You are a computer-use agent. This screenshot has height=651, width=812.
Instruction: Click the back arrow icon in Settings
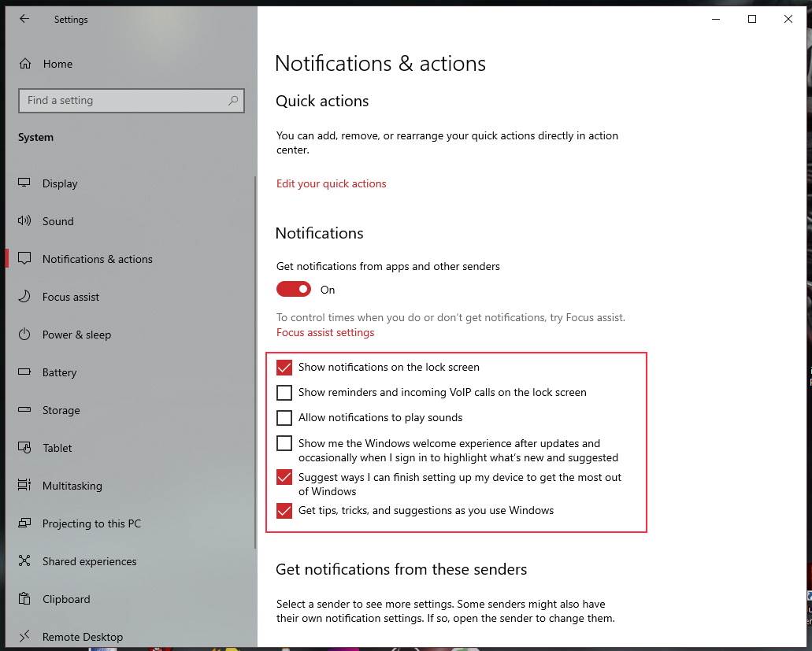click(24, 20)
